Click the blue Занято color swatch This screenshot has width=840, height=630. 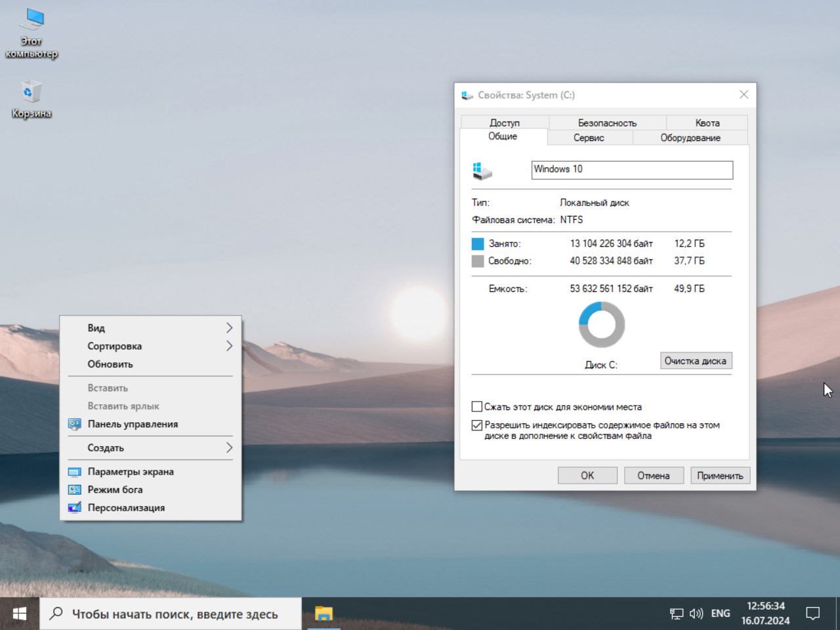tap(478, 244)
